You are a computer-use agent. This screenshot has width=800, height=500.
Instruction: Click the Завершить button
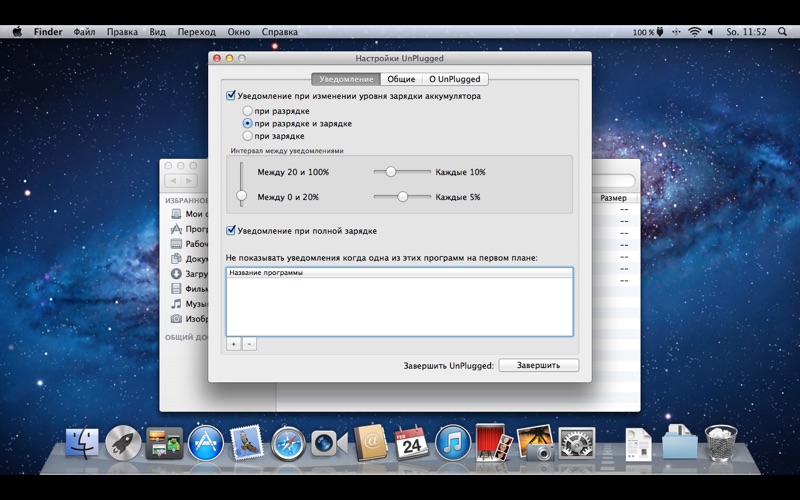click(x=538, y=365)
